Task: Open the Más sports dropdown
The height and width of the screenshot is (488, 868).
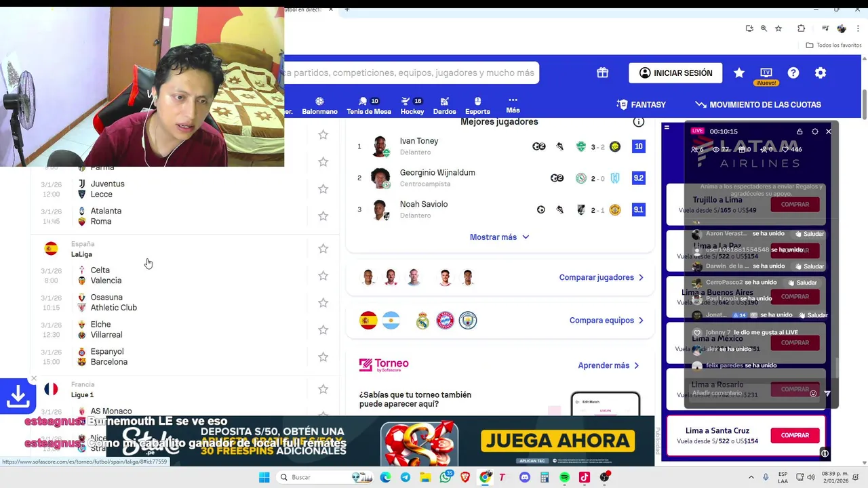Action: [x=513, y=105]
